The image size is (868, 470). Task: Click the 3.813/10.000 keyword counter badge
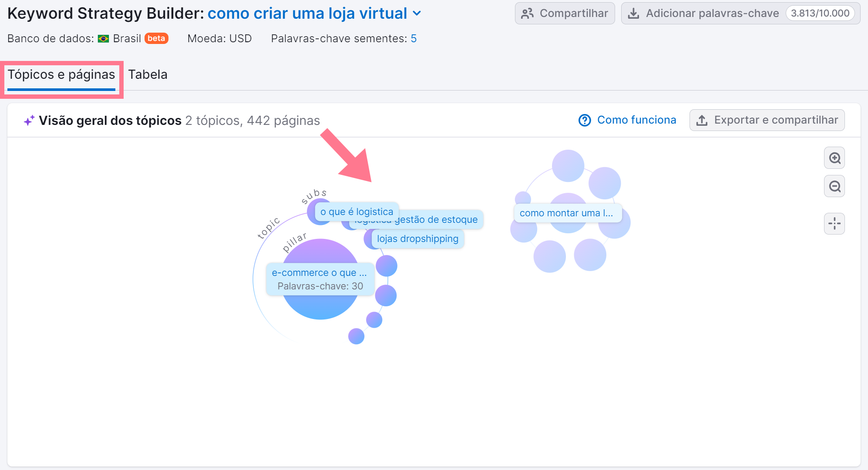point(820,13)
